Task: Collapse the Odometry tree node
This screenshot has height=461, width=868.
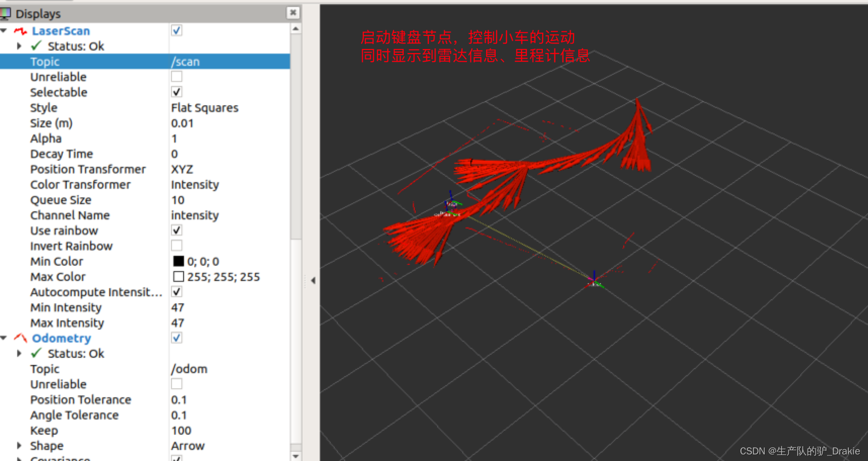Action: [4, 338]
